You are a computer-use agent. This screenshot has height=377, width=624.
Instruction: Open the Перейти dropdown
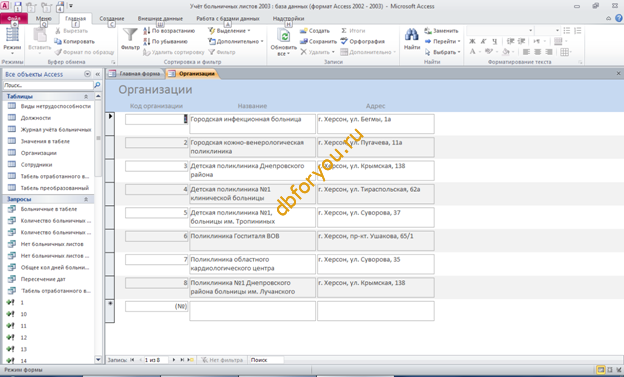click(442, 41)
